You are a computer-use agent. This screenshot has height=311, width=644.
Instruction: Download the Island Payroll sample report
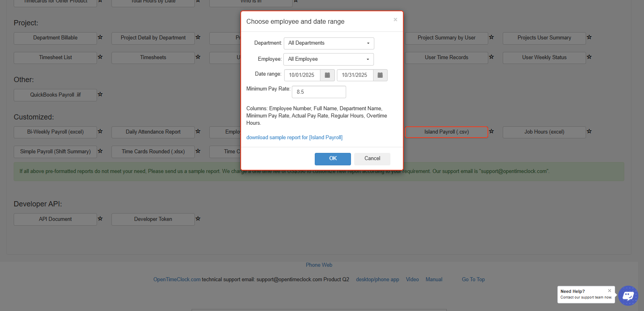tap(294, 138)
